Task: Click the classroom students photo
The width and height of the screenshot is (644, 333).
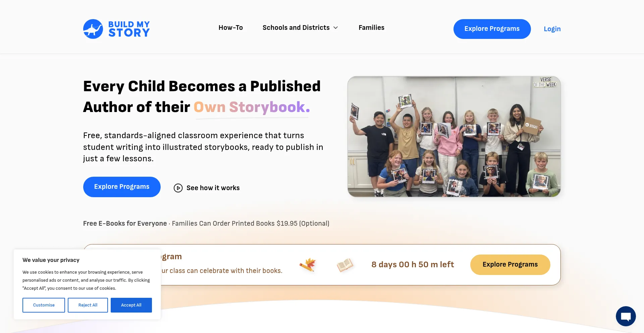Action: click(454, 136)
